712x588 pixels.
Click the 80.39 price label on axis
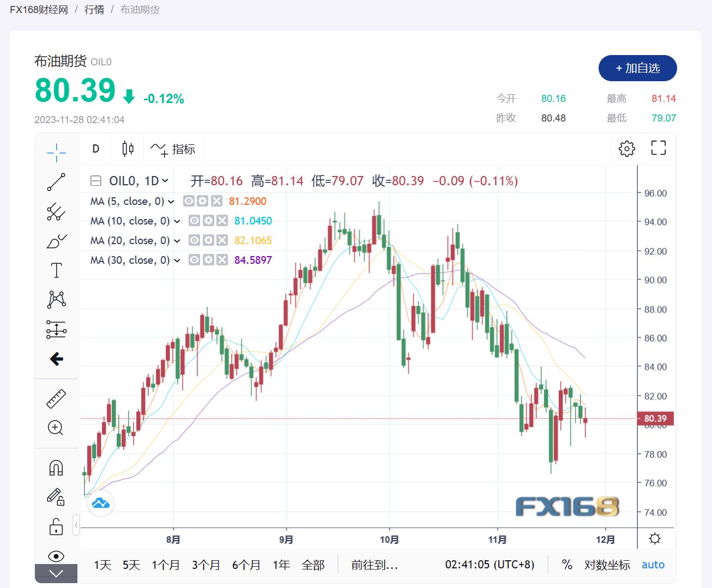655,419
